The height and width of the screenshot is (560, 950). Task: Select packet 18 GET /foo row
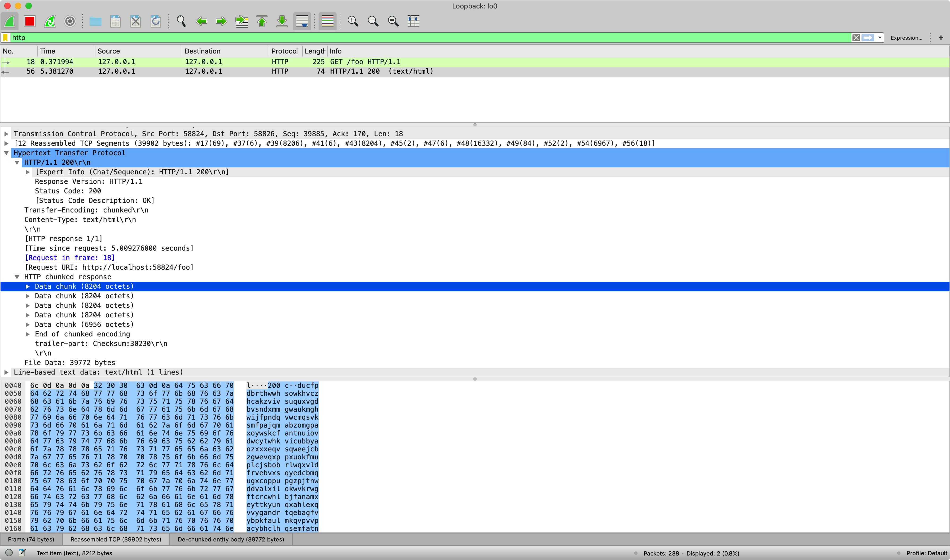tap(227, 62)
